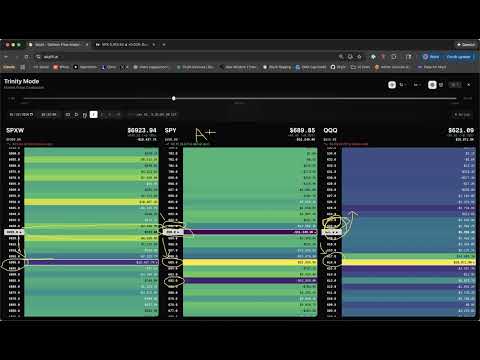
Task: Click the QQQ price $621.09
Action: (x=461, y=130)
